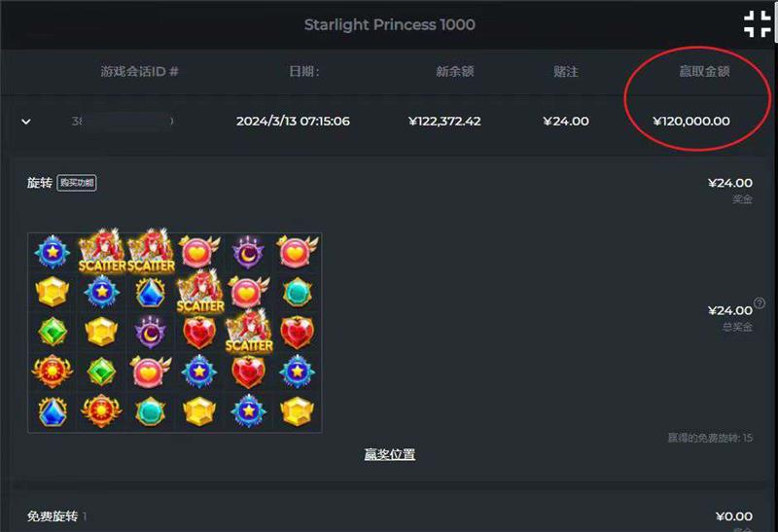Select the 游戏会话ID # column header
Screen dimensions: 778x532
pos(139,71)
